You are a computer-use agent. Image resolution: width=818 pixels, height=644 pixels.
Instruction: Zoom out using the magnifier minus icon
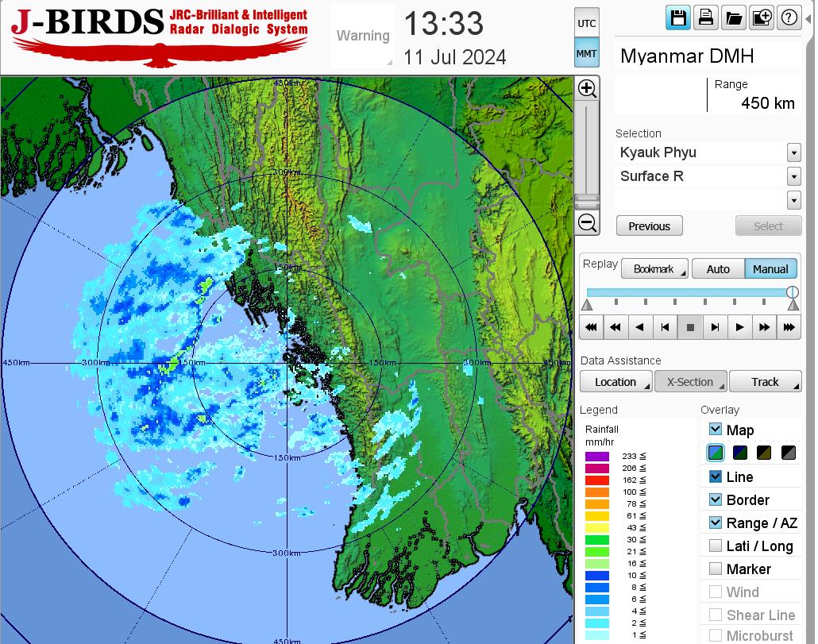click(587, 223)
